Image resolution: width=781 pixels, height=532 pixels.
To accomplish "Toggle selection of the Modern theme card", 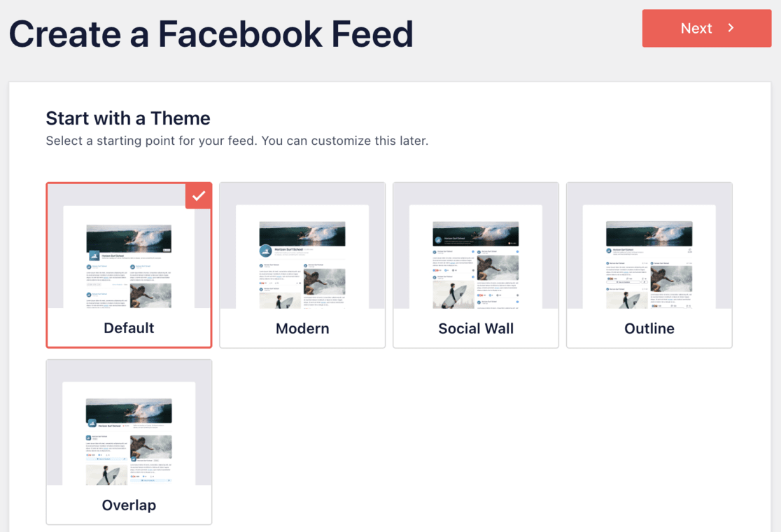I will (302, 266).
